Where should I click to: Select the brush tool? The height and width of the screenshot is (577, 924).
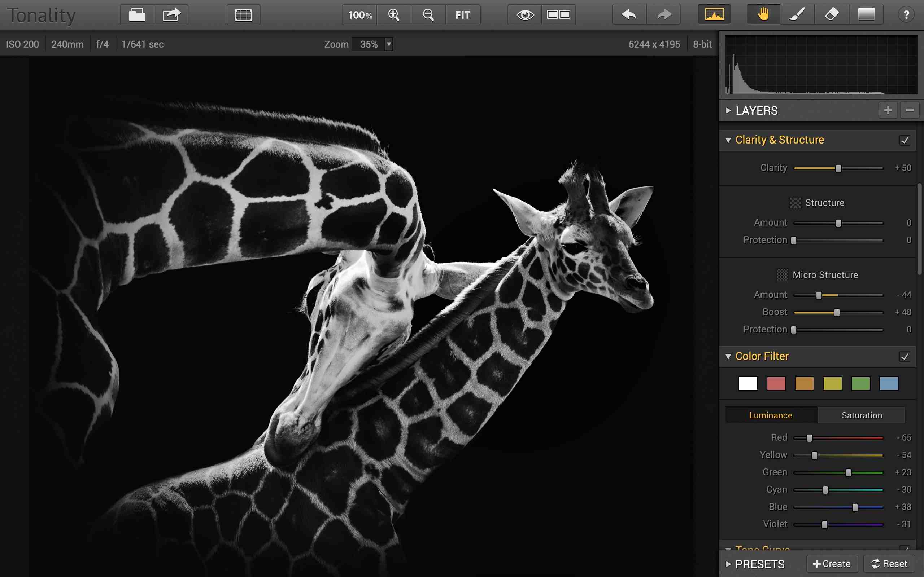click(x=797, y=15)
